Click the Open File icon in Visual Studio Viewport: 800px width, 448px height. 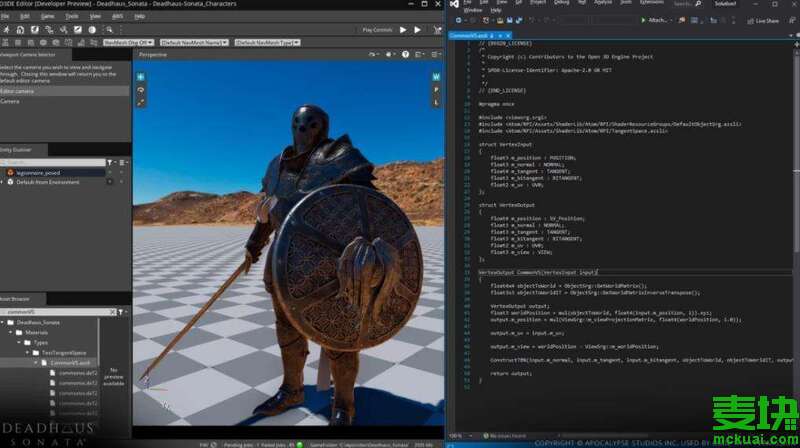coord(500,20)
